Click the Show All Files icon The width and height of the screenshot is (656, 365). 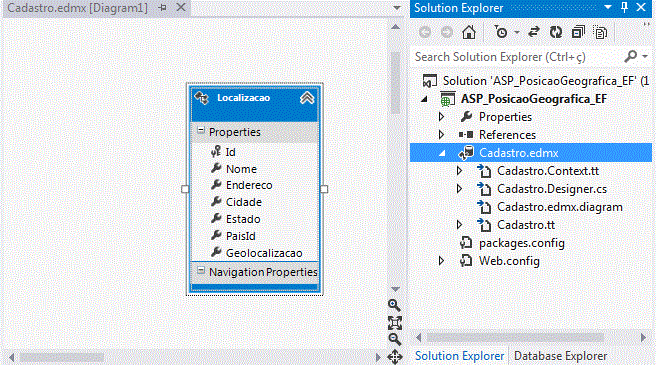600,32
